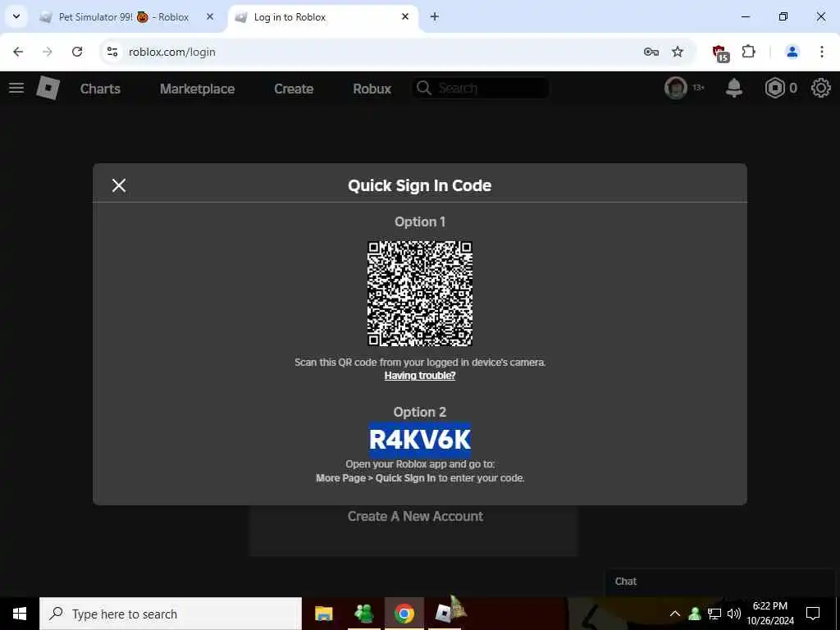Screen dimensions: 840x630
Task: Open the Marketplace page
Action: (x=197, y=89)
